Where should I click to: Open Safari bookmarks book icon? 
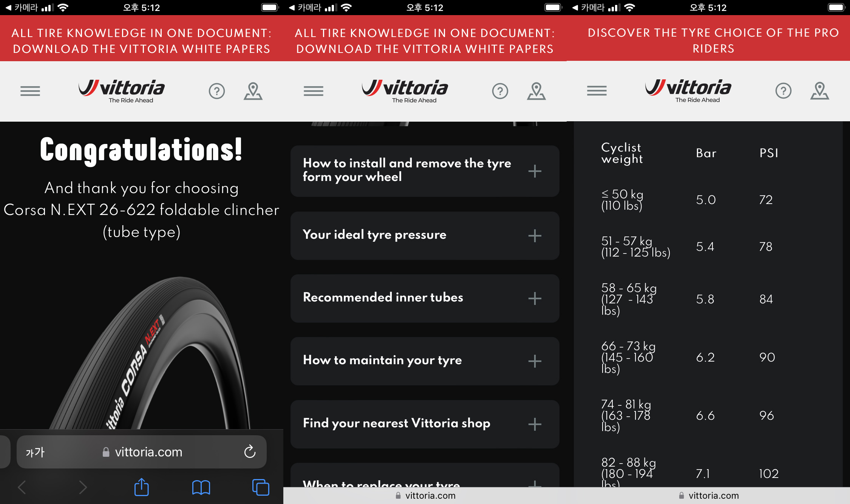tap(201, 487)
